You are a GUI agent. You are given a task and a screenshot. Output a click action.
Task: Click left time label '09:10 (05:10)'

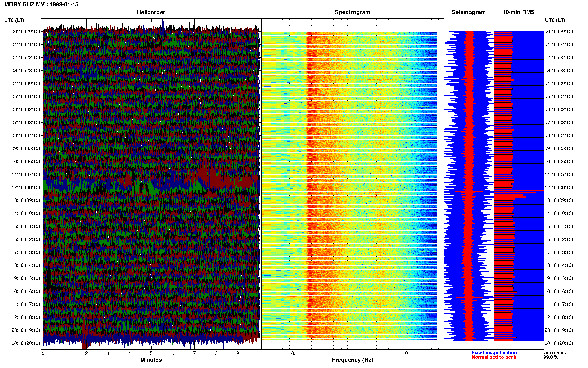26,148
